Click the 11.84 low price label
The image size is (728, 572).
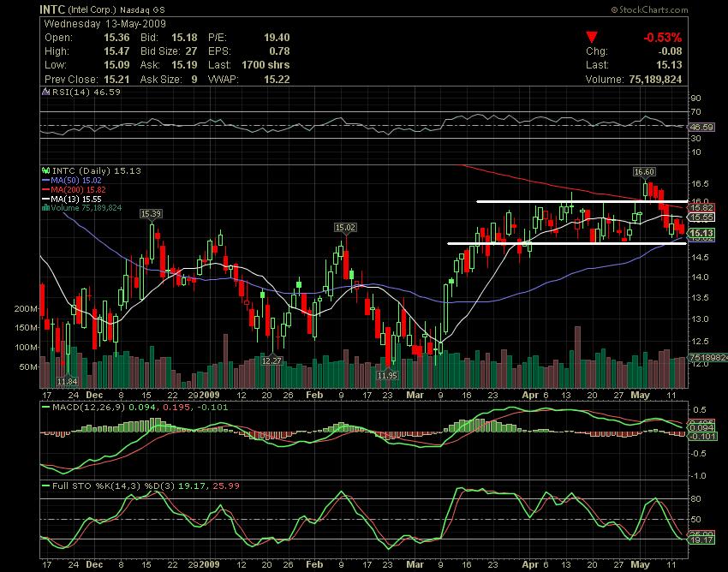pos(68,382)
